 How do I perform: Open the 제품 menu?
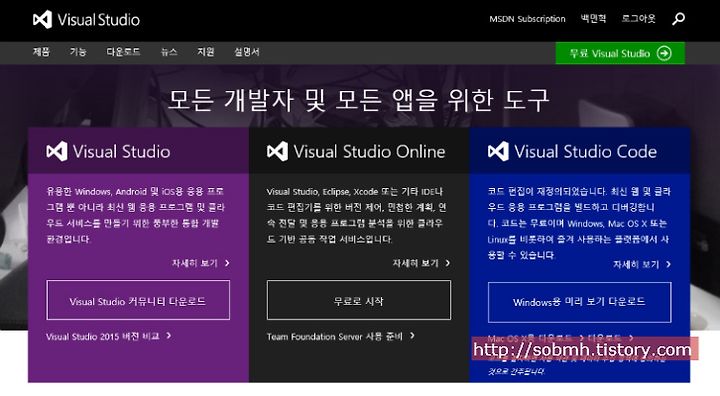point(41,52)
